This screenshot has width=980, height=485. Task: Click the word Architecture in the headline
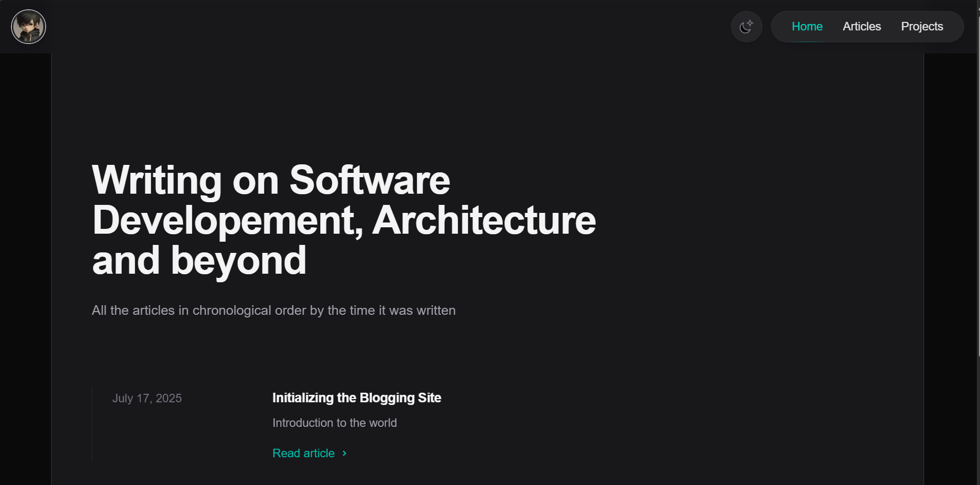[484, 220]
